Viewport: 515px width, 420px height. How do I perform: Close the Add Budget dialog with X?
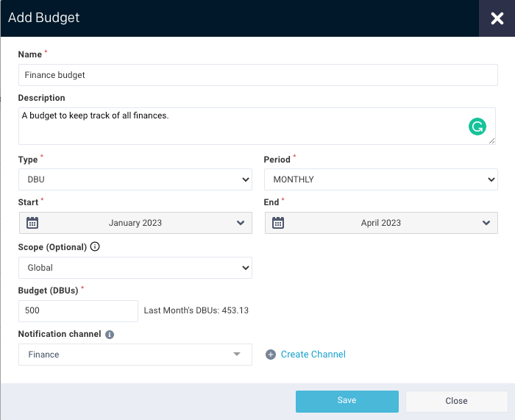coord(497,18)
